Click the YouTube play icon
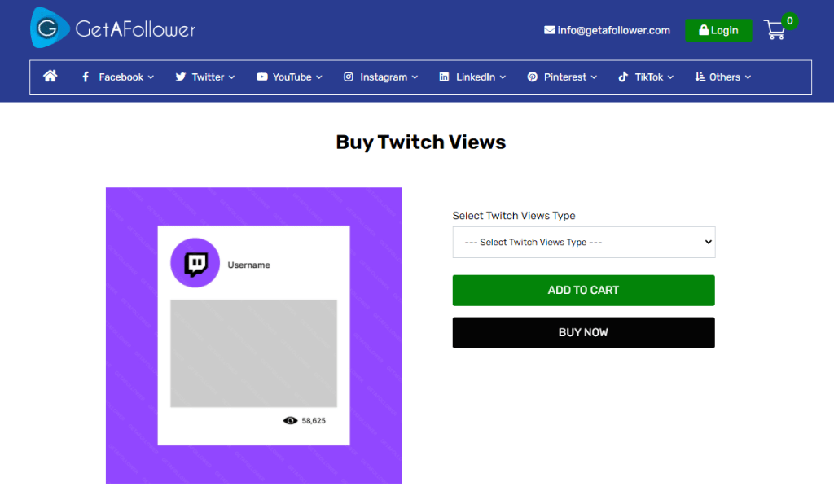Screen dimensions: 834x504 click(x=261, y=77)
